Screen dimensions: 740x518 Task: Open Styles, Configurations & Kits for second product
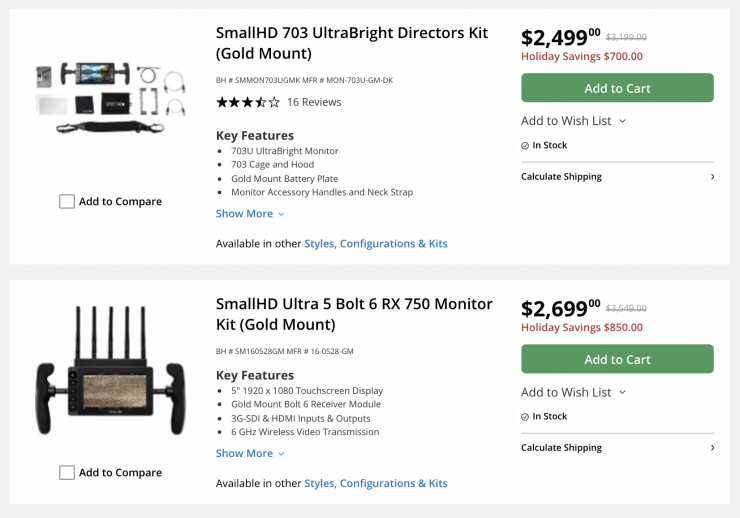376,483
